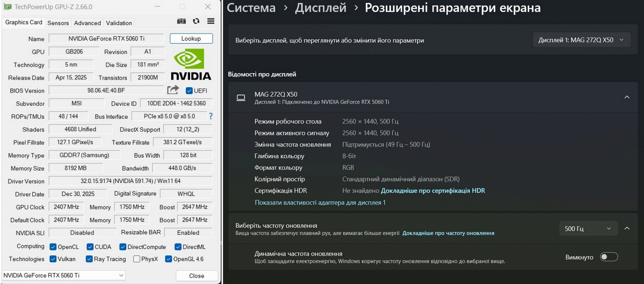
Task: Switch to the Sensors tab
Action: (58, 23)
